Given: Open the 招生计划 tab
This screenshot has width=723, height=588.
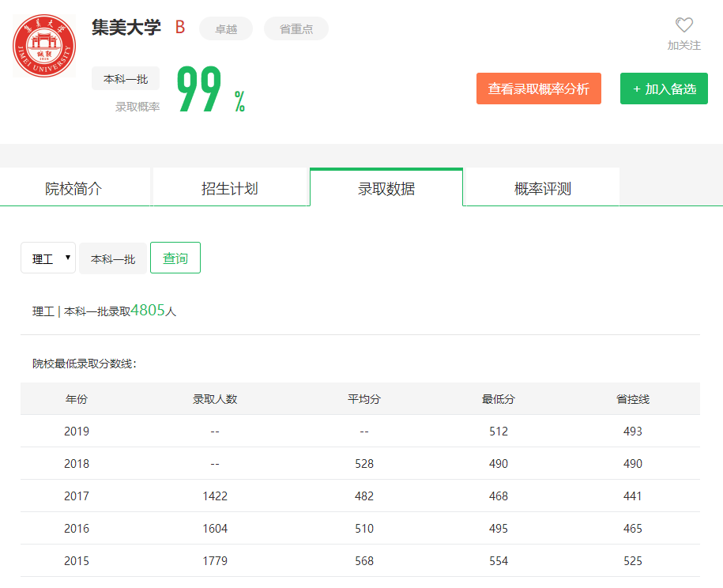Looking at the screenshot, I should [229, 189].
